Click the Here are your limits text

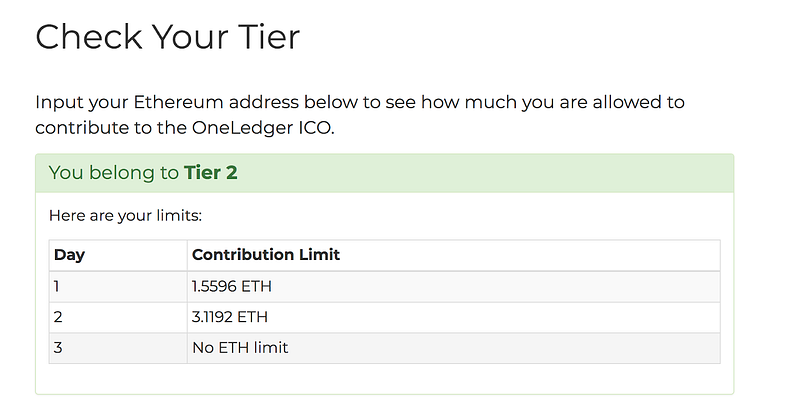click(x=126, y=216)
